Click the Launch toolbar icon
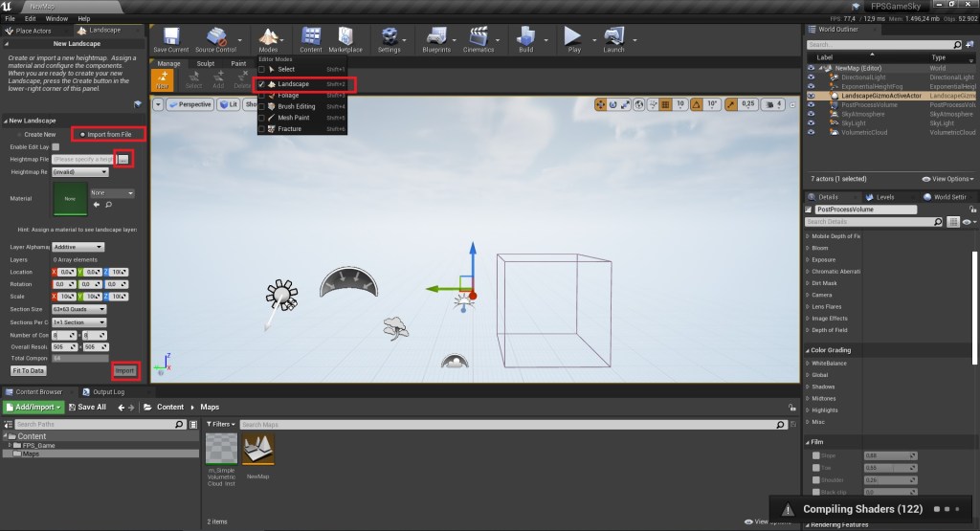The width and height of the screenshot is (980, 531). (x=613, y=38)
